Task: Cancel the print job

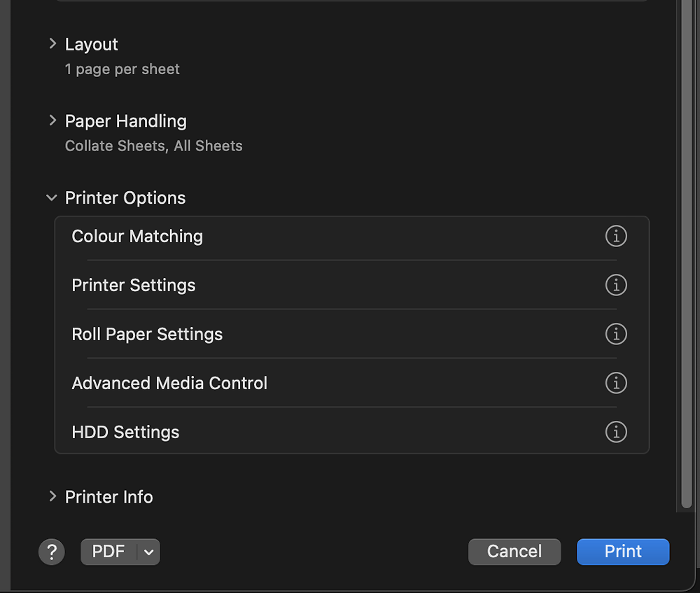Action: [x=514, y=552]
